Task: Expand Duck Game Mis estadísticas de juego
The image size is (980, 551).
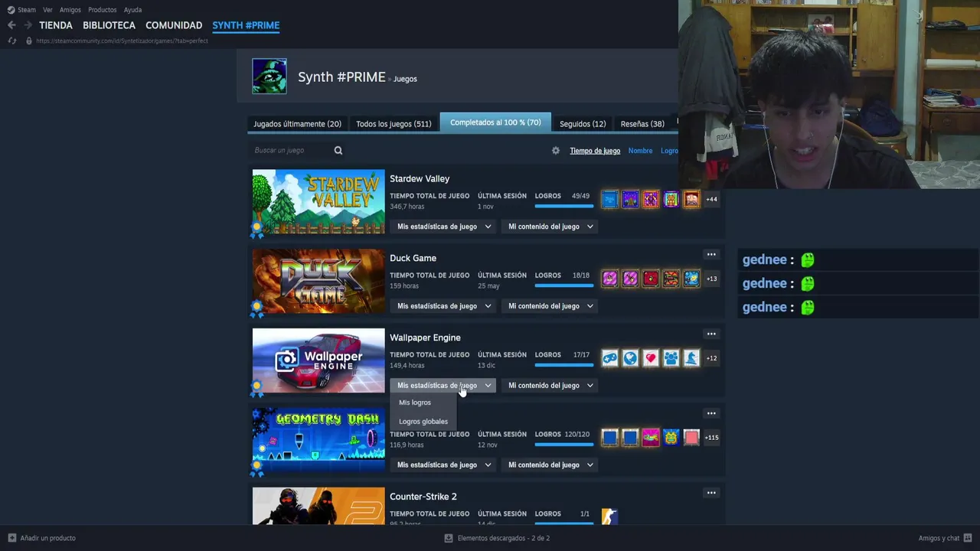Action: pos(444,306)
